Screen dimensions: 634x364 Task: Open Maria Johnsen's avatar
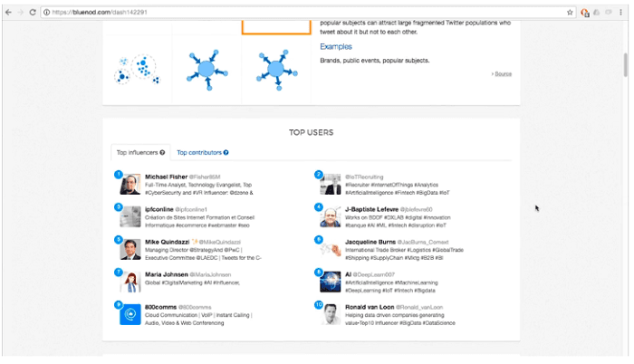130,282
